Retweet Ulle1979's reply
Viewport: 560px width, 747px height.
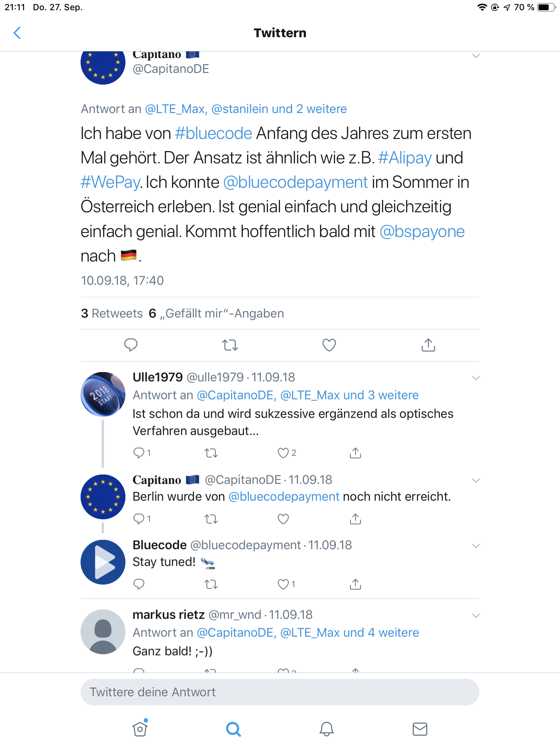211,453
